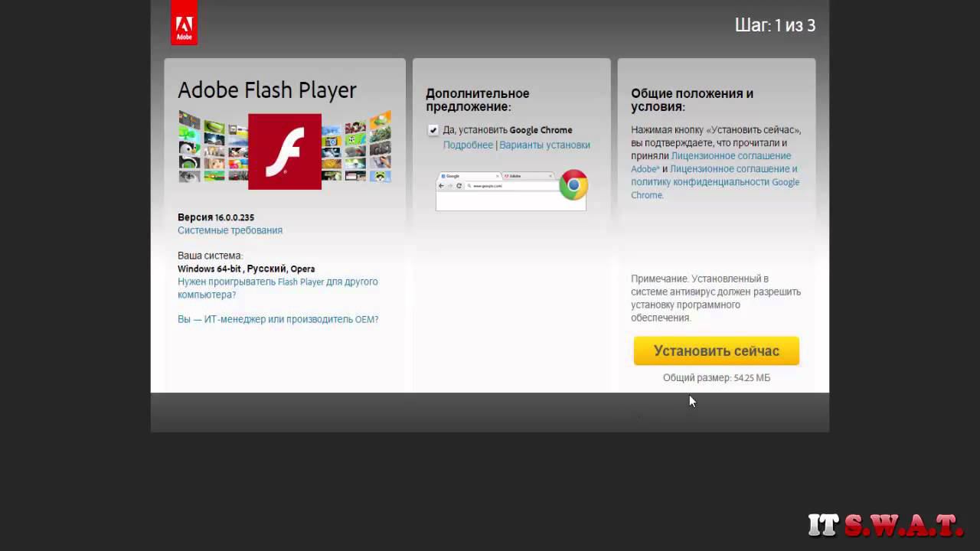
Task: Click the red Flash Player logo
Action: pos(285,152)
